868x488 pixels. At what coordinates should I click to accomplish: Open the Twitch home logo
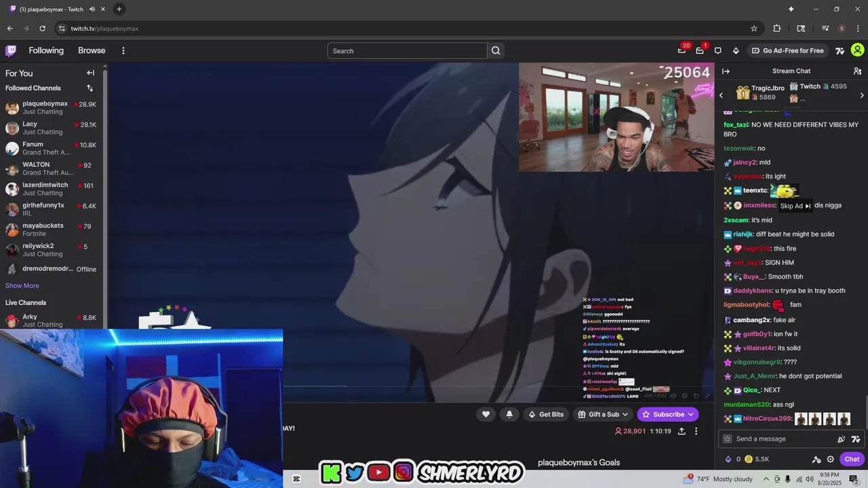coord(11,50)
